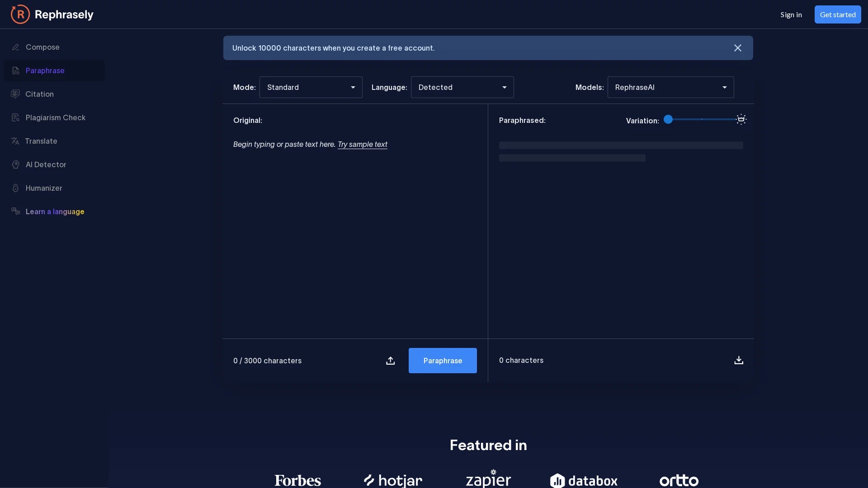Click the AI Detector icon
This screenshot has height=488, width=868.
point(15,164)
